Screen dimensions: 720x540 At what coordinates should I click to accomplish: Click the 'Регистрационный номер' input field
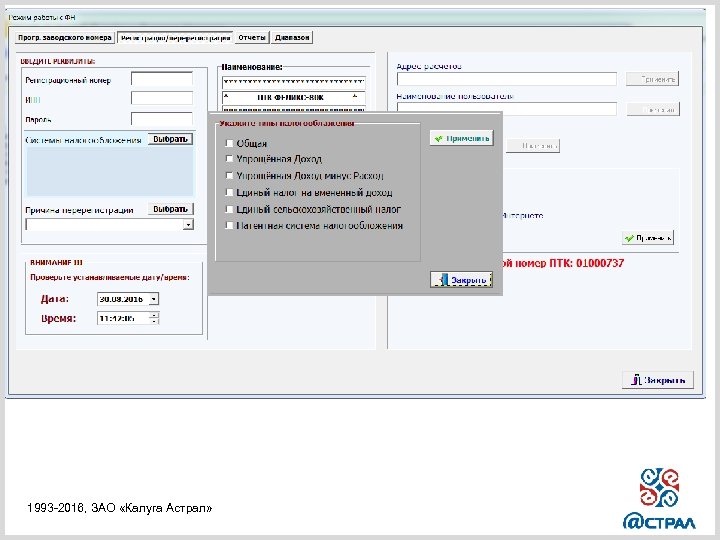pyautogui.click(x=162, y=79)
